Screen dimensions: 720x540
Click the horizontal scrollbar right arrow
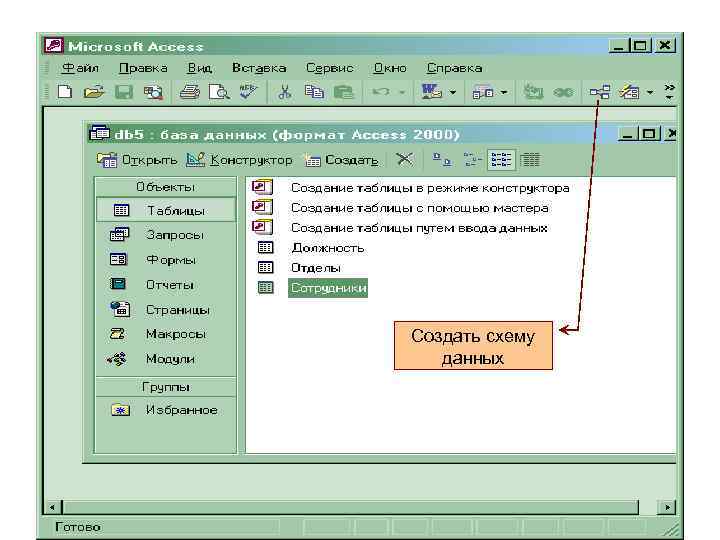[667, 507]
